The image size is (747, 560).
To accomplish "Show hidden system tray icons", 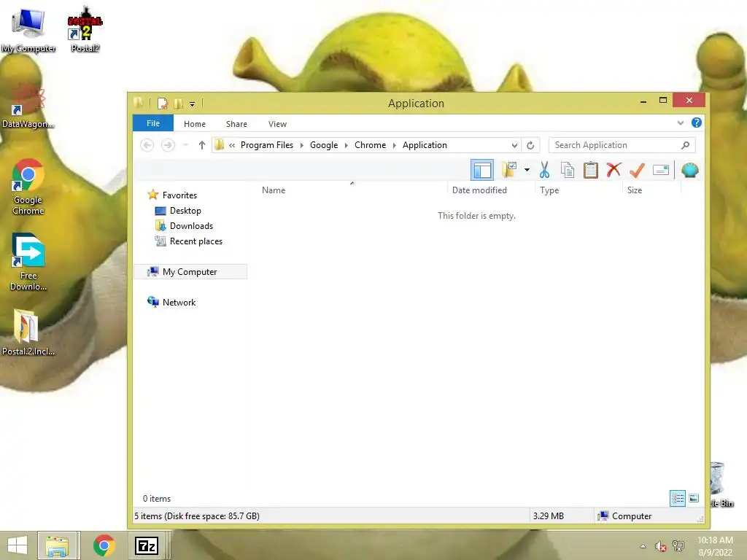I will [x=643, y=546].
